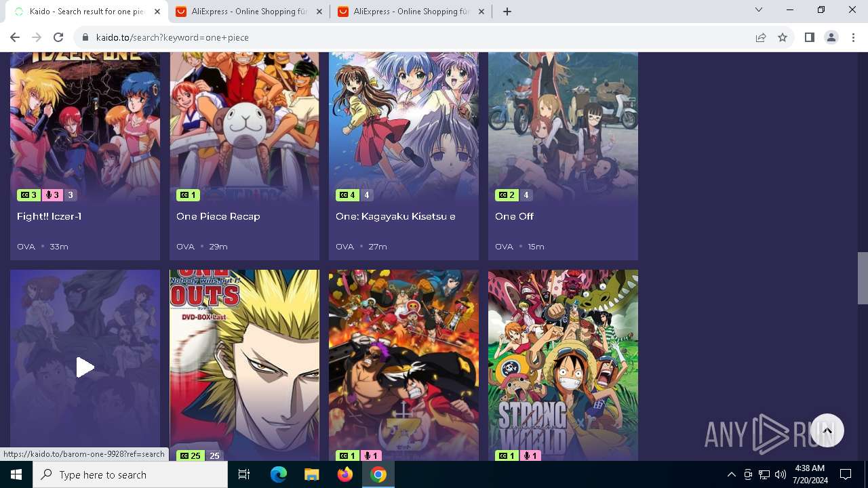Click the OVA 33m label under Fight!! Iczer-1
The height and width of the screenshot is (488, 868).
[x=43, y=247]
